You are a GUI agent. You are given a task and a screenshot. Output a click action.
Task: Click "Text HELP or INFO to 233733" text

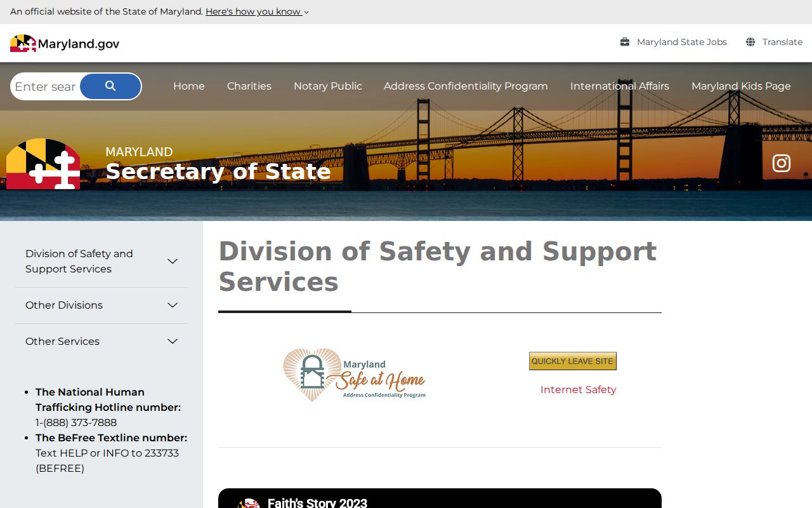click(x=107, y=453)
